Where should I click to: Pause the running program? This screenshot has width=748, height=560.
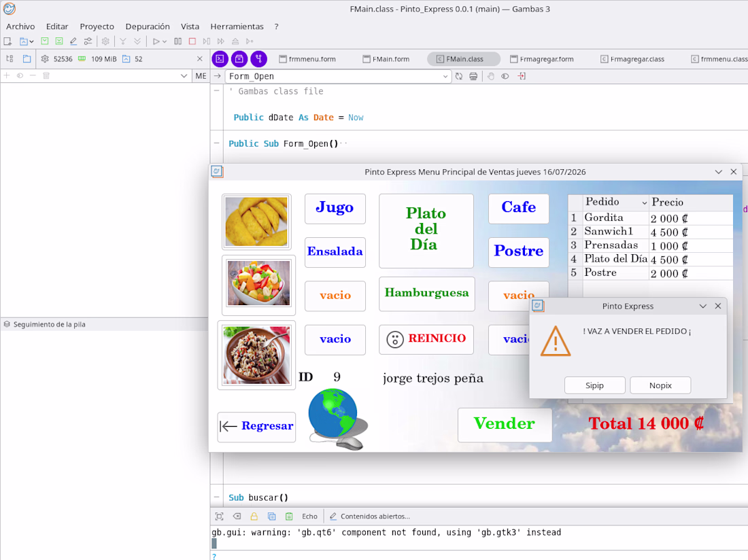pyautogui.click(x=178, y=41)
